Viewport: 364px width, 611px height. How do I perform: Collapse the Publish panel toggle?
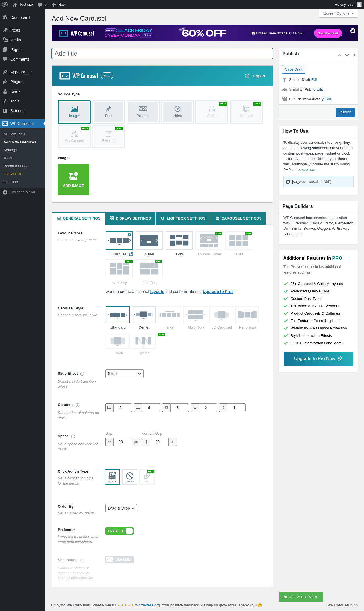click(354, 55)
